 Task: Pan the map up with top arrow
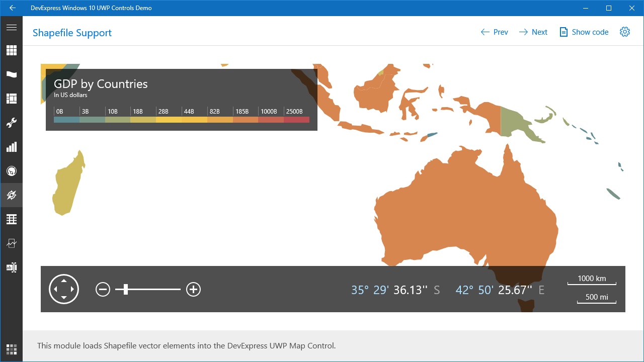(64, 280)
